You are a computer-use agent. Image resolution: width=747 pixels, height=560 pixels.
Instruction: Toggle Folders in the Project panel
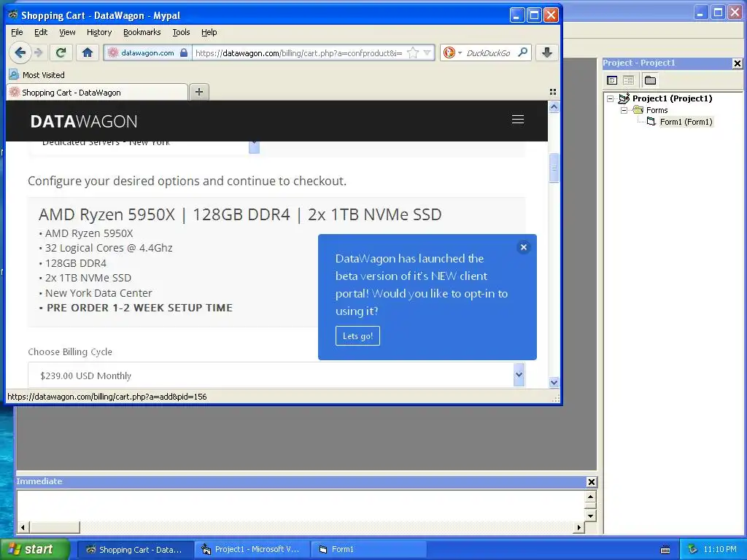650,80
